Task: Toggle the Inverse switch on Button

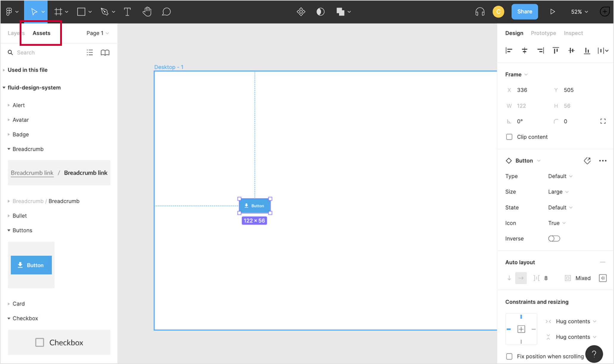Action: point(554,238)
